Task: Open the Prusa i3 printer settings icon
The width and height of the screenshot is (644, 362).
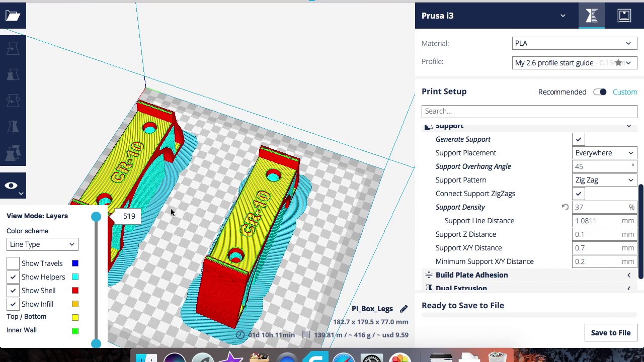Action: [592, 16]
